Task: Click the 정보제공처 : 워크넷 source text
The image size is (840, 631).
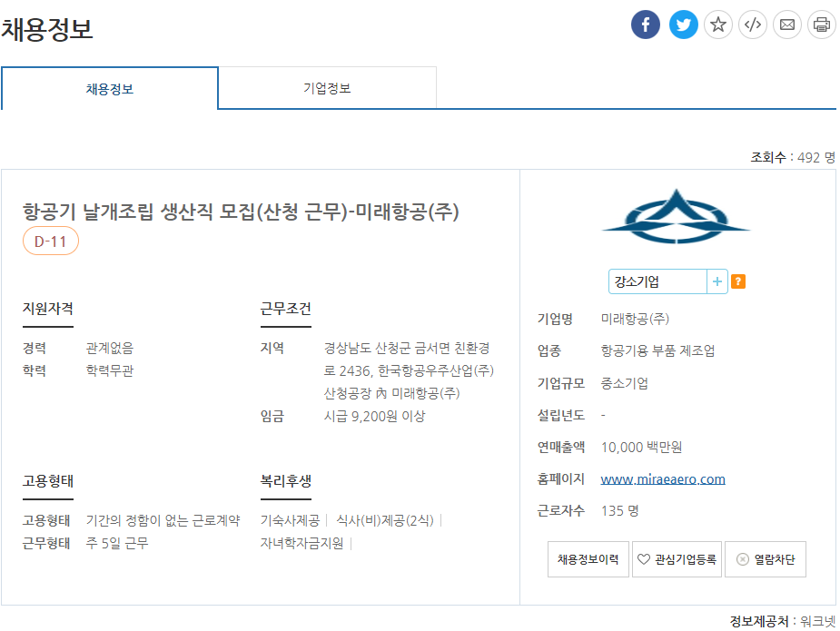Action: [783, 621]
